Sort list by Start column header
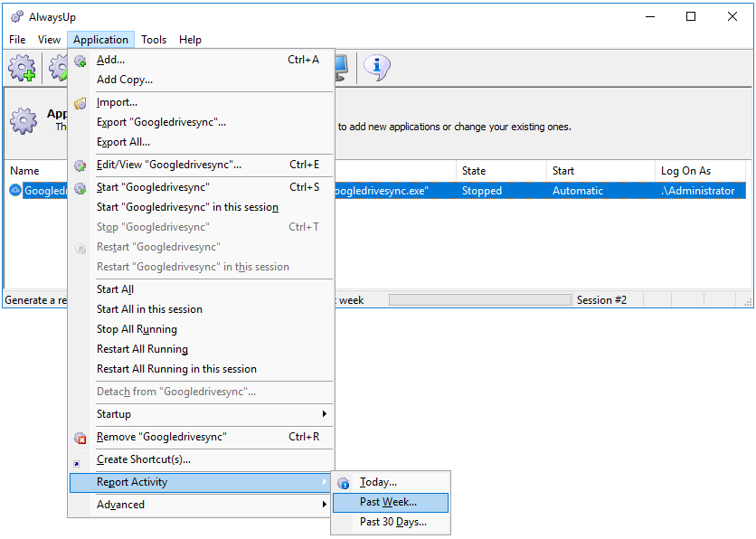 600,171
